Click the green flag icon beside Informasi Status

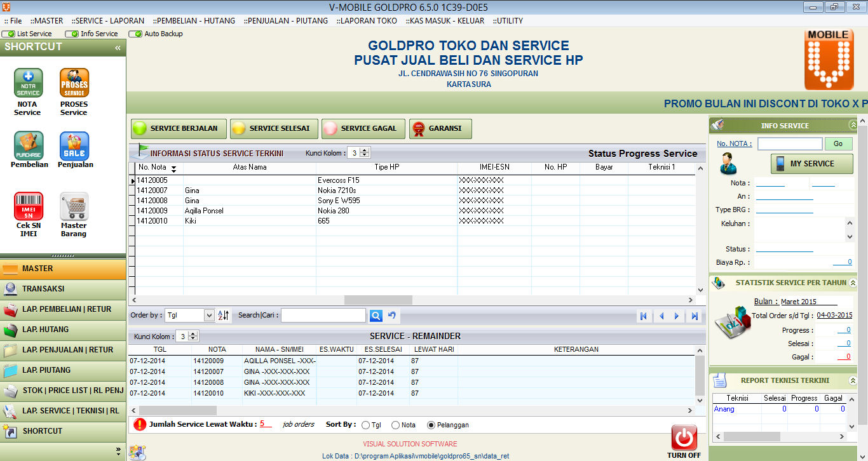(x=142, y=152)
